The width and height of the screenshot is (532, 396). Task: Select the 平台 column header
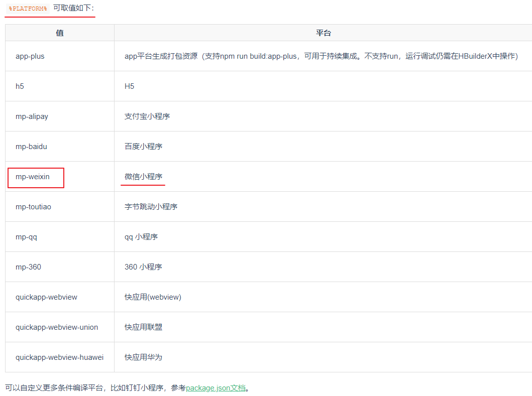[323, 33]
